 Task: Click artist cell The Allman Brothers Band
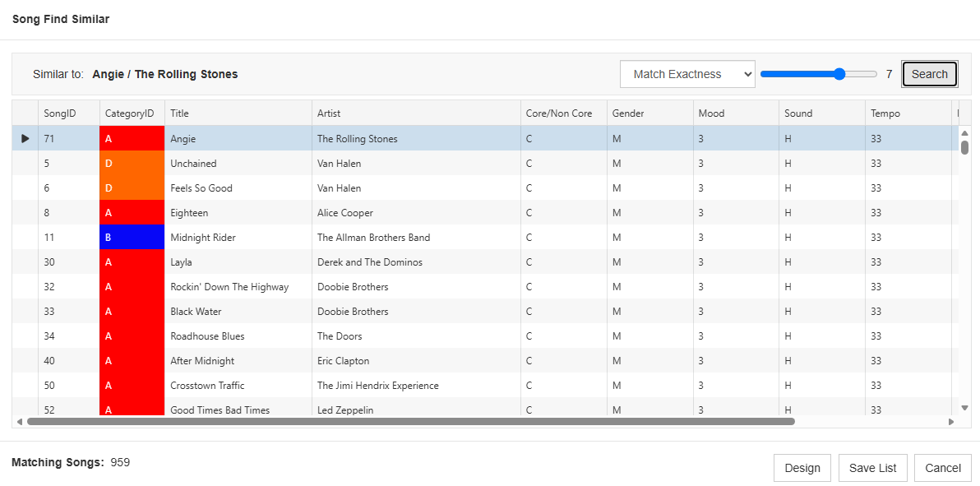click(x=416, y=237)
